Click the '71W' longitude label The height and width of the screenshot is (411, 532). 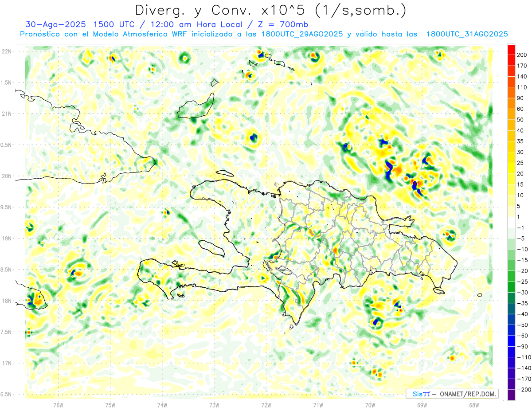(x=318, y=405)
